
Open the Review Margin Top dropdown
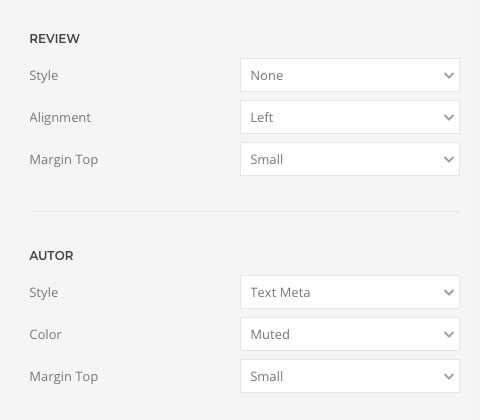tap(350, 159)
